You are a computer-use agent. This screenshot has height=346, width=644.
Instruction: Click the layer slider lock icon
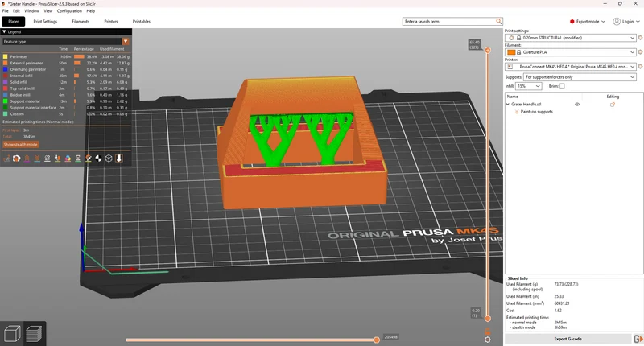point(488,332)
